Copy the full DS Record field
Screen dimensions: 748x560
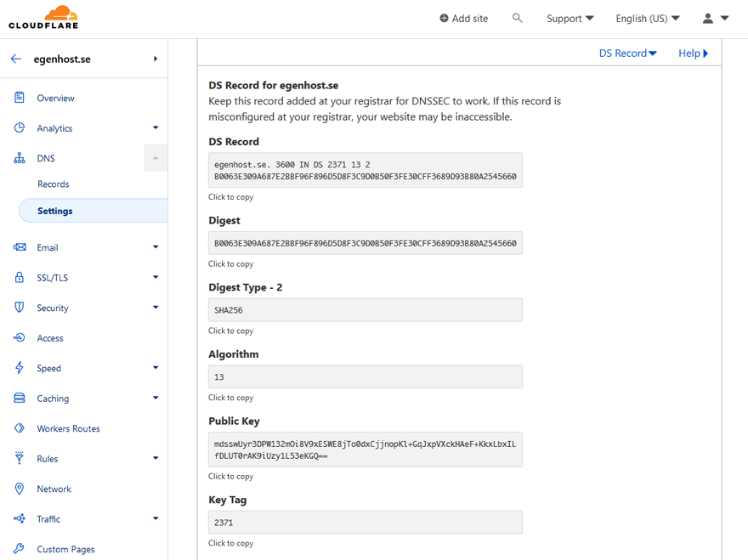coord(365,170)
